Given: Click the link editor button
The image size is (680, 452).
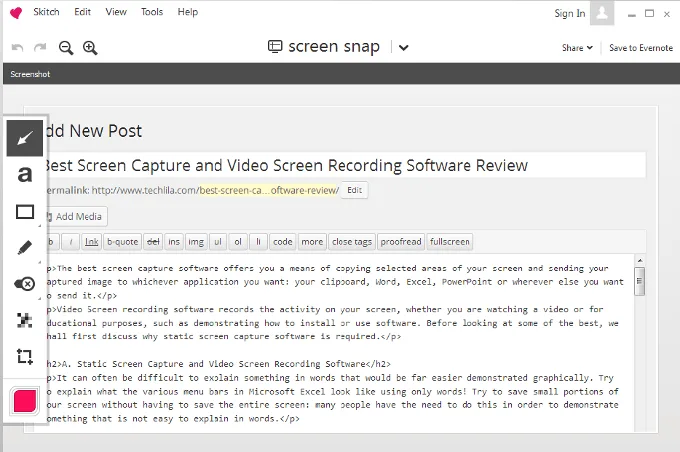Looking at the screenshot, I should click(x=92, y=242).
